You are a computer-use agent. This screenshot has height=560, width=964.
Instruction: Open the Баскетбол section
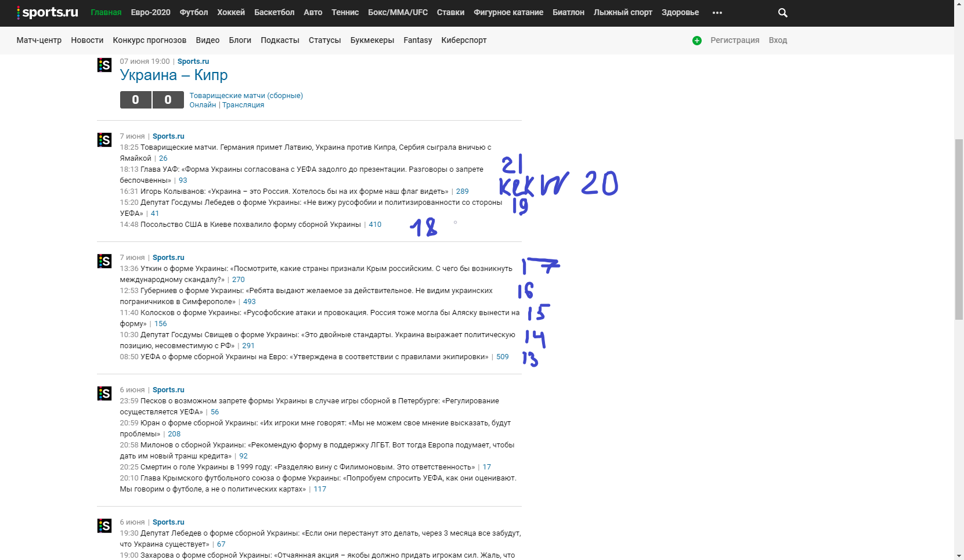(274, 12)
